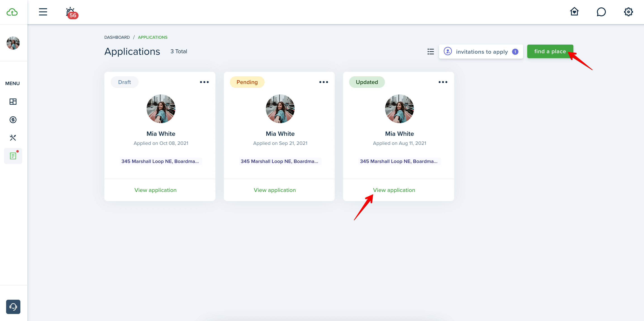Viewport: 644px width, 321px height.
Task: Click Mia White photo on Pending card
Action: (280, 109)
